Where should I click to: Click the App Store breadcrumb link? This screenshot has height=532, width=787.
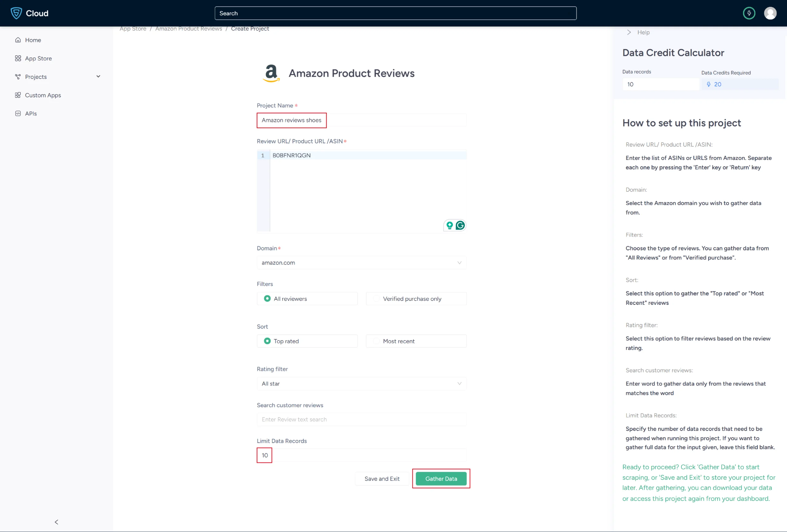pos(133,29)
